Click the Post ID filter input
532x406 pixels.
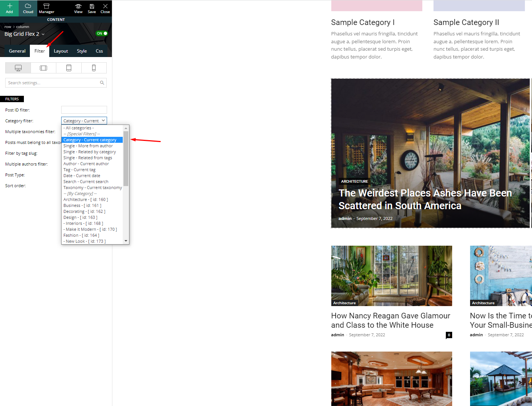pyautogui.click(x=84, y=110)
